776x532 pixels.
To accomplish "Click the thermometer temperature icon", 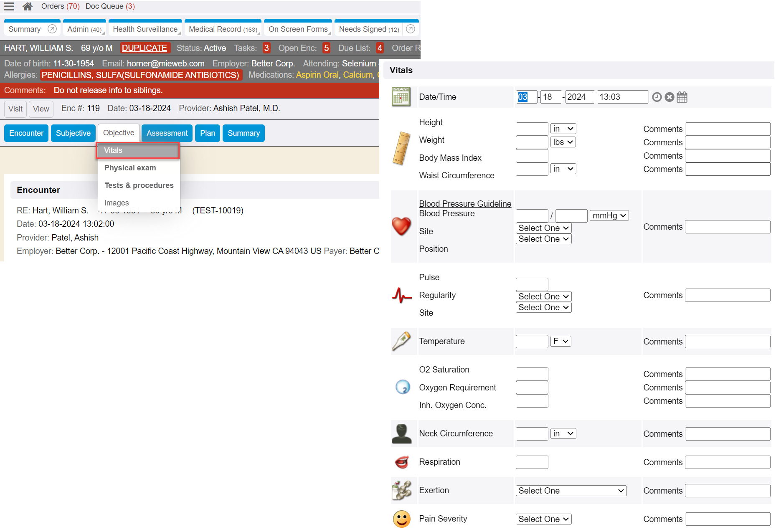I will pyautogui.click(x=401, y=341).
